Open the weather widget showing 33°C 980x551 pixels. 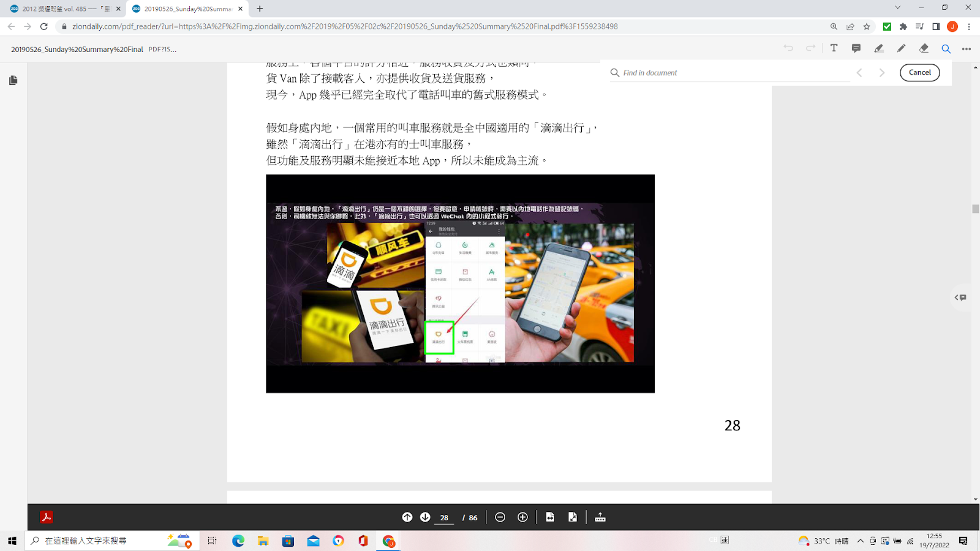click(823, 541)
